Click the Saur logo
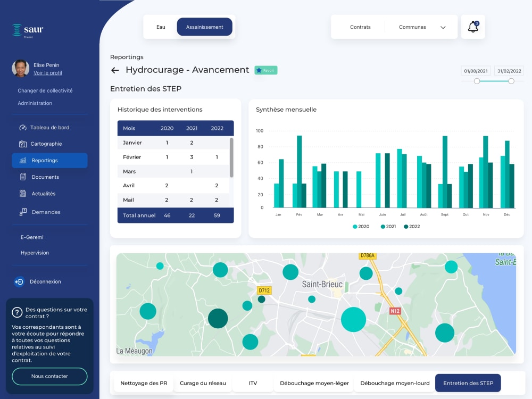The image size is (532, 399). [28, 30]
